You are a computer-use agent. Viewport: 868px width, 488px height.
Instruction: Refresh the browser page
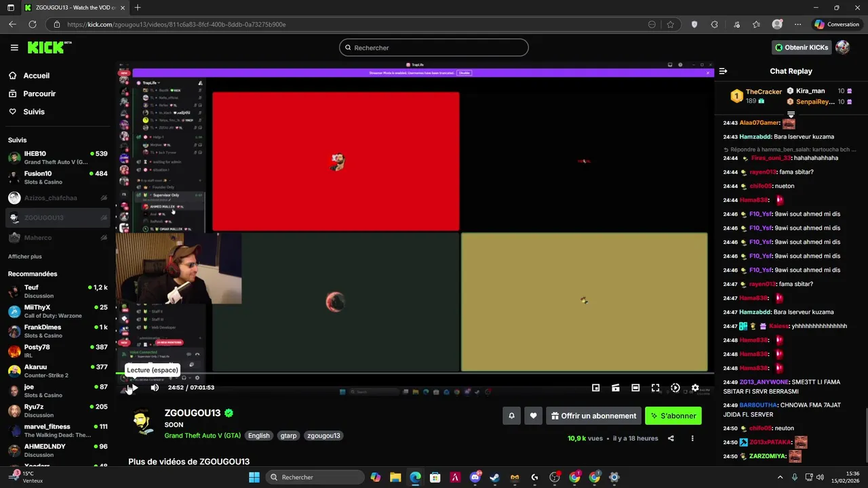point(32,24)
